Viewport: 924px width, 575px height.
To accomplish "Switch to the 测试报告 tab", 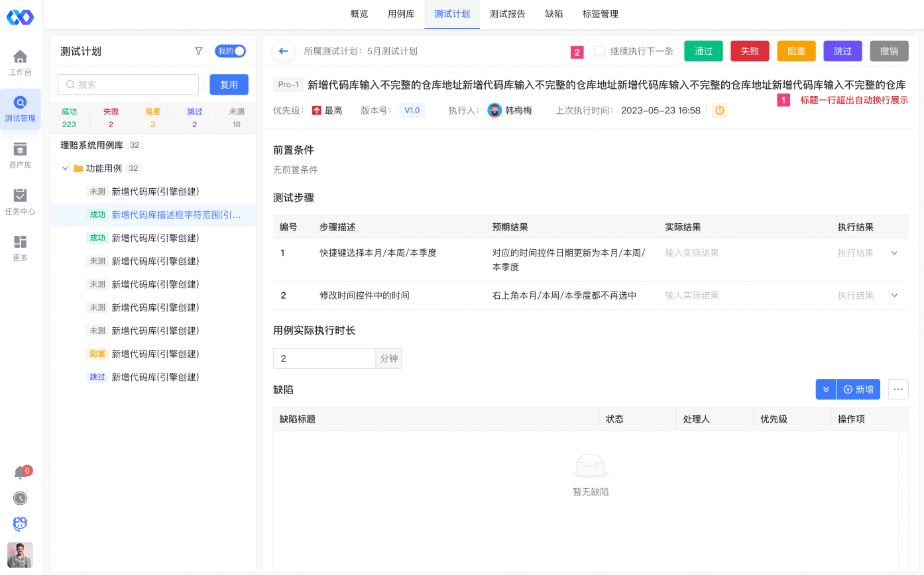I will click(507, 14).
